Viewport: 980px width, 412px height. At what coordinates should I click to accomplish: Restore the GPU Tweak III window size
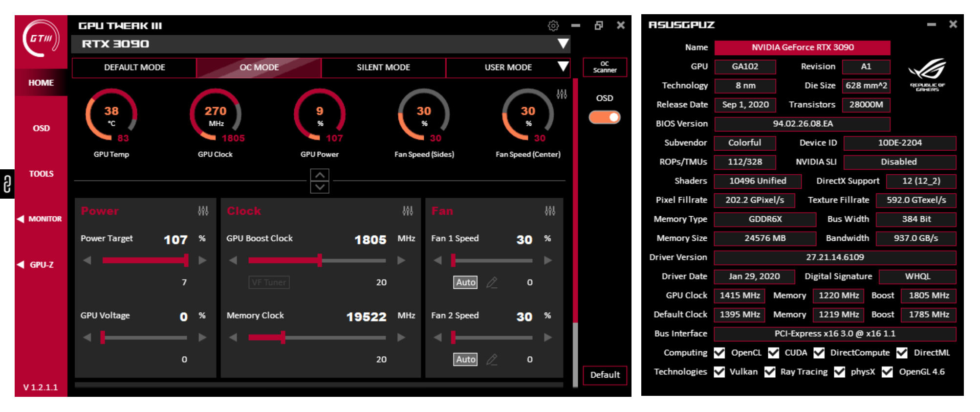coord(599,25)
